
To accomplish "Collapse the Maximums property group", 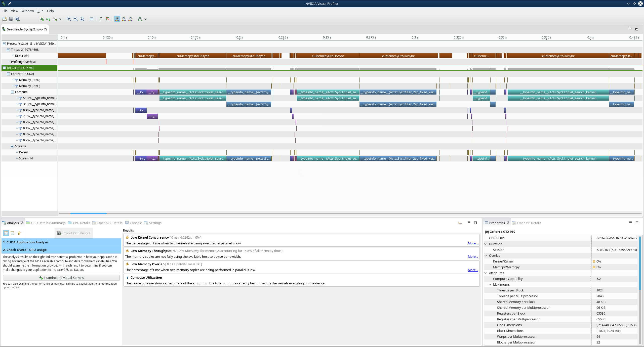I will (x=490, y=284).
